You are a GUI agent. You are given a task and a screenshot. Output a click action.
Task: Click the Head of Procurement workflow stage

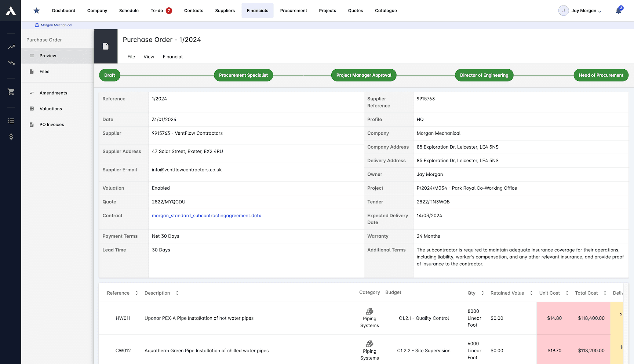click(601, 75)
